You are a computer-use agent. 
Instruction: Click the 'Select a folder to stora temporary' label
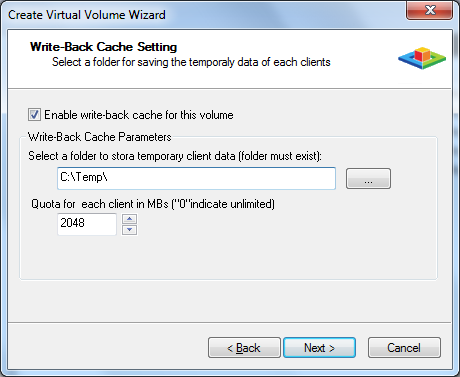click(175, 156)
